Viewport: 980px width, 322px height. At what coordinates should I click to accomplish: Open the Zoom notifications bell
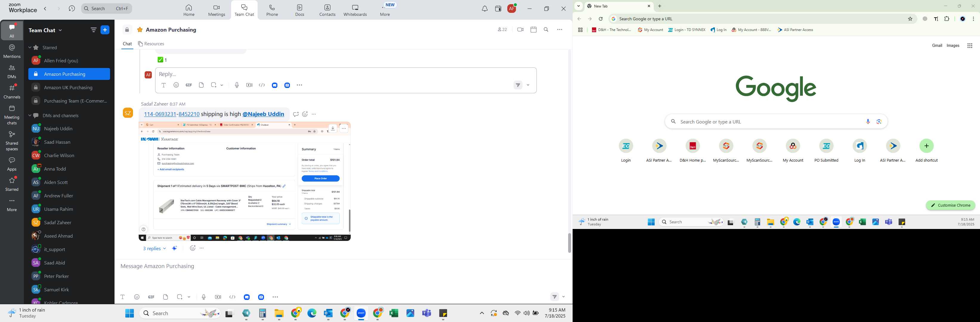coord(484,8)
